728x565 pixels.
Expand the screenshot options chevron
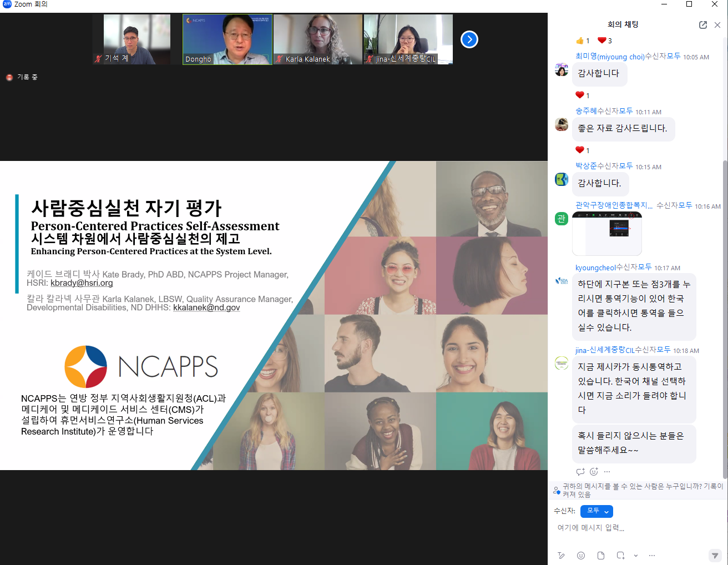click(x=636, y=556)
